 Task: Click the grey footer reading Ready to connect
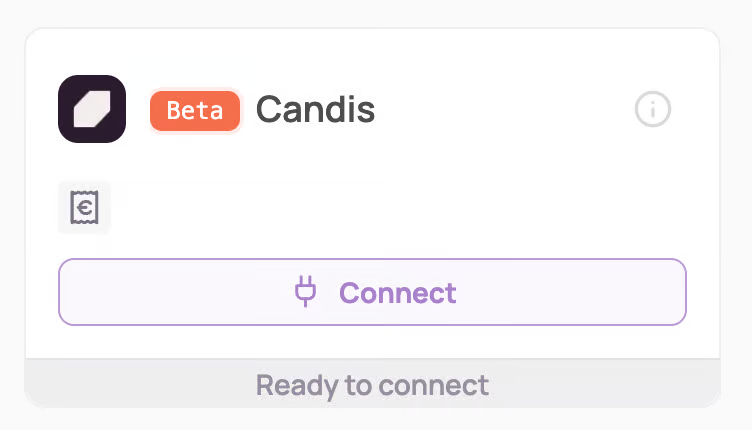(x=372, y=385)
